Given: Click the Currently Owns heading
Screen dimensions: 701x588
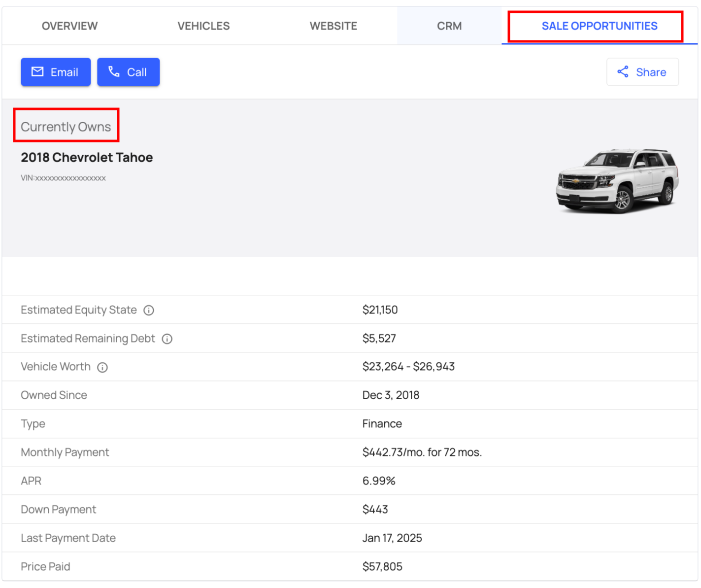Looking at the screenshot, I should 66,127.
